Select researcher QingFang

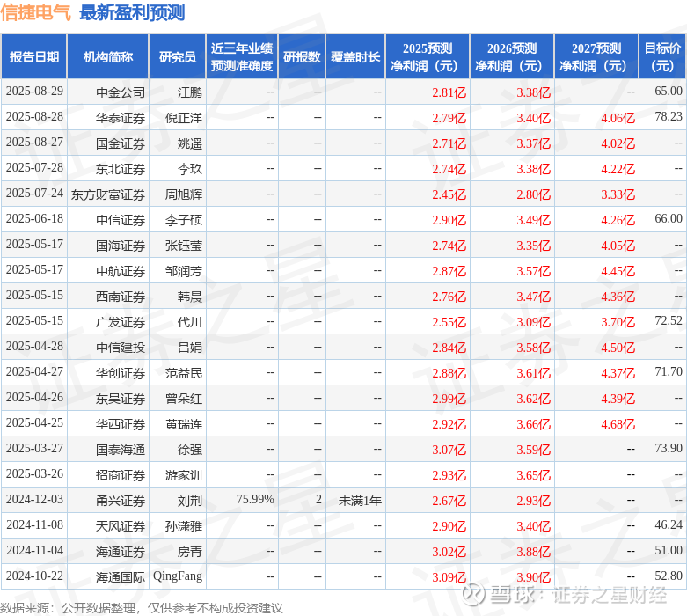click(178, 576)
